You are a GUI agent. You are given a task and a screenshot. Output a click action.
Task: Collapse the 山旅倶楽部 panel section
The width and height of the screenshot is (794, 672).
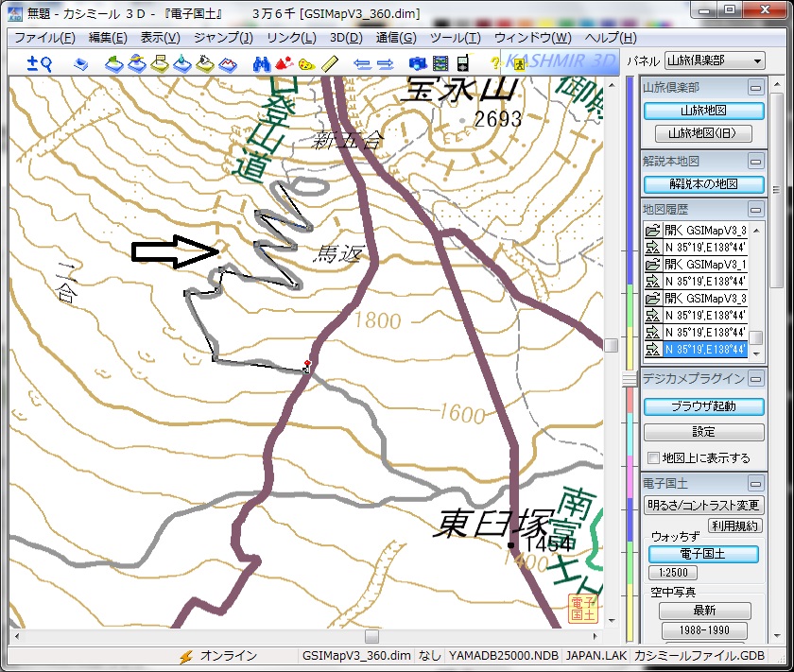(x=755, y=88)
